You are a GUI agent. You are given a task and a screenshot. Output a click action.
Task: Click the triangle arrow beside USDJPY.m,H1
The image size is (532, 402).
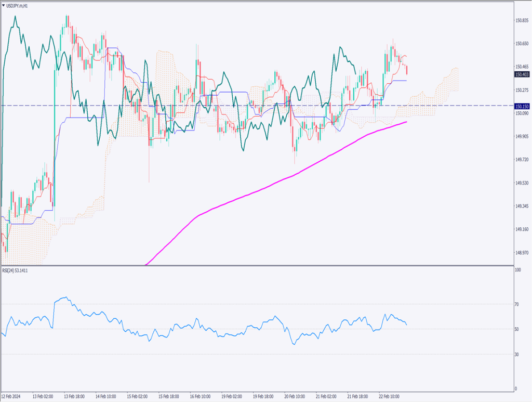[4, 5]
